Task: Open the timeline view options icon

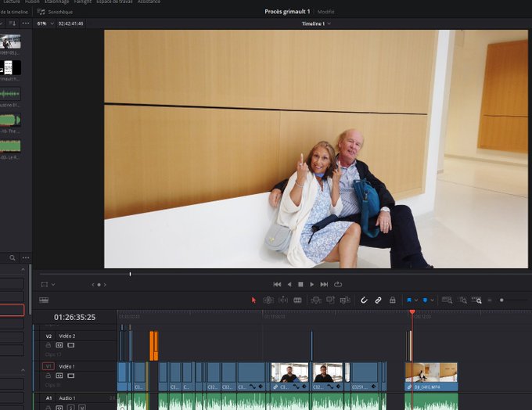Action: tap(44, 300)
